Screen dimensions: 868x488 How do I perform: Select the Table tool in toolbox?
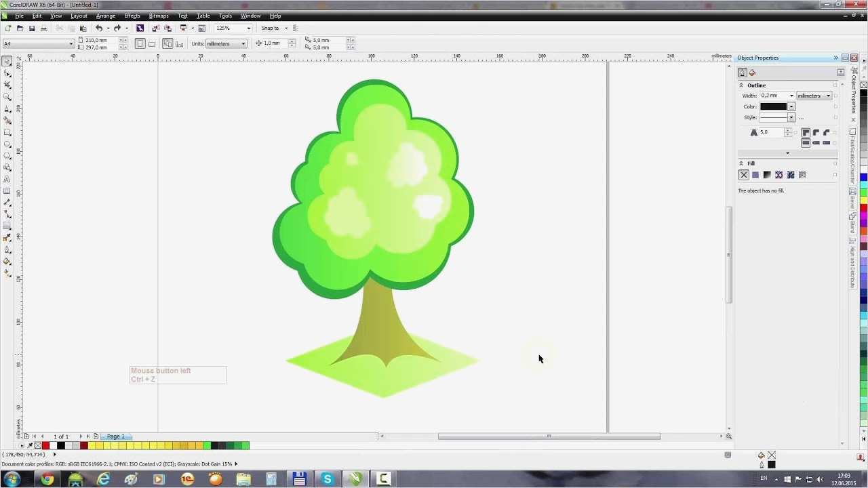coord(7,191)
